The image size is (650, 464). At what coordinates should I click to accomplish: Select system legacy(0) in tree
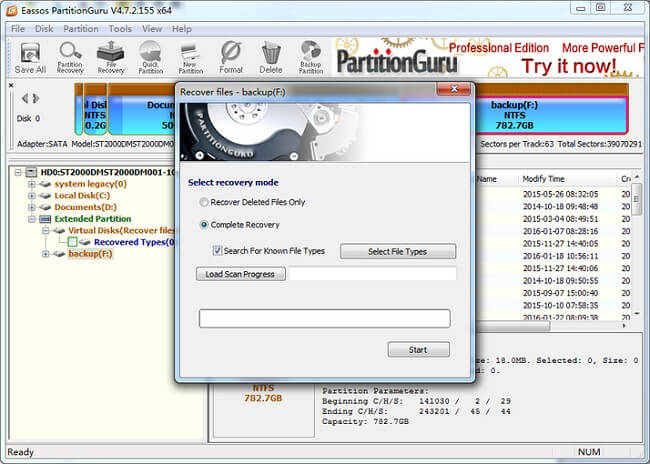coord(90,184)
